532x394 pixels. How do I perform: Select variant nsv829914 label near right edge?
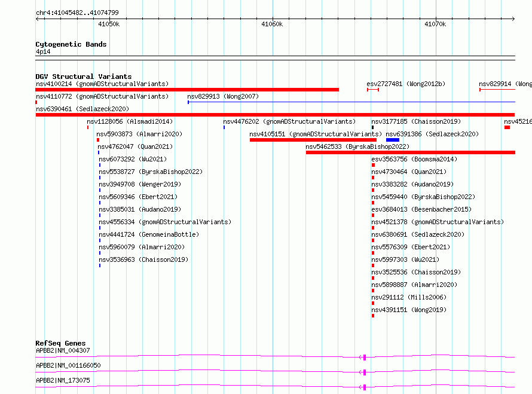coord(505,84)
